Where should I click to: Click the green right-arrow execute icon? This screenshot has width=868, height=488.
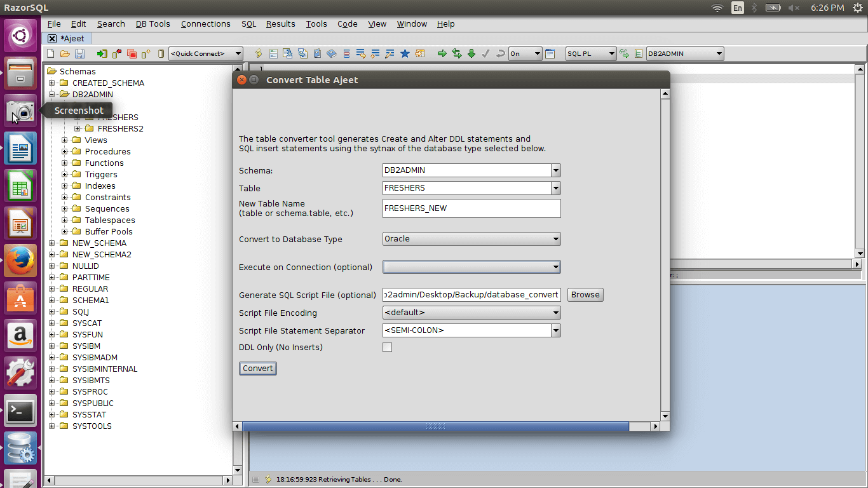click(x=442, y=54)
